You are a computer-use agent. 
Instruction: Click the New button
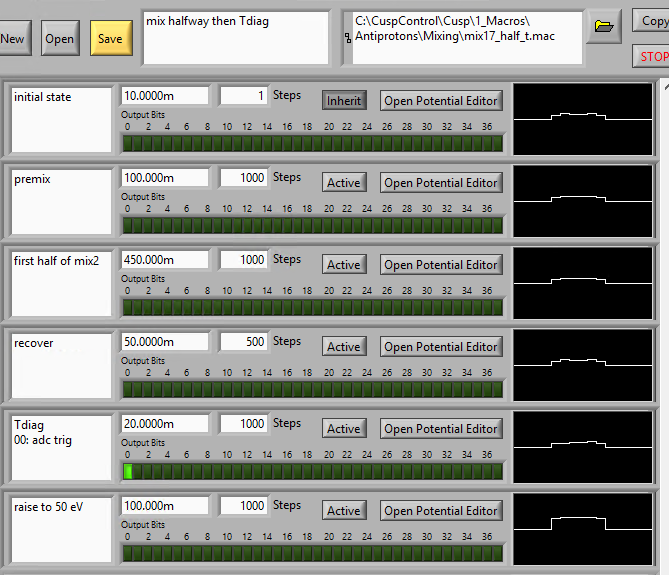click(13, 39)
